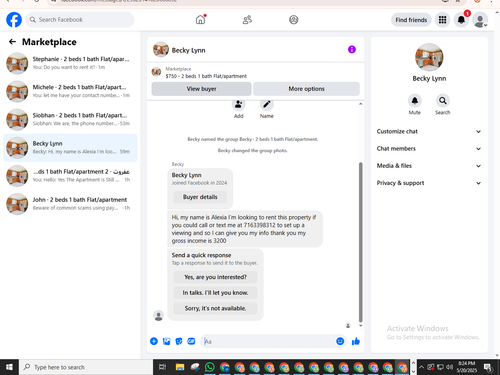Attach a photo using the image icon
The image size is (500, 375).
pyautogui.click(x=166, y=341)
